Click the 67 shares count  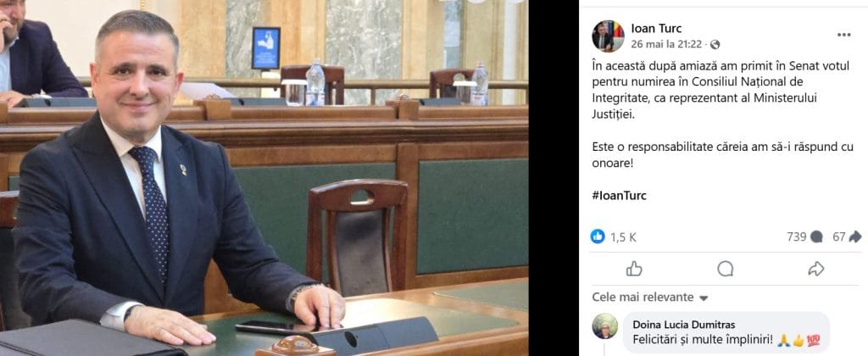[839, 237]
